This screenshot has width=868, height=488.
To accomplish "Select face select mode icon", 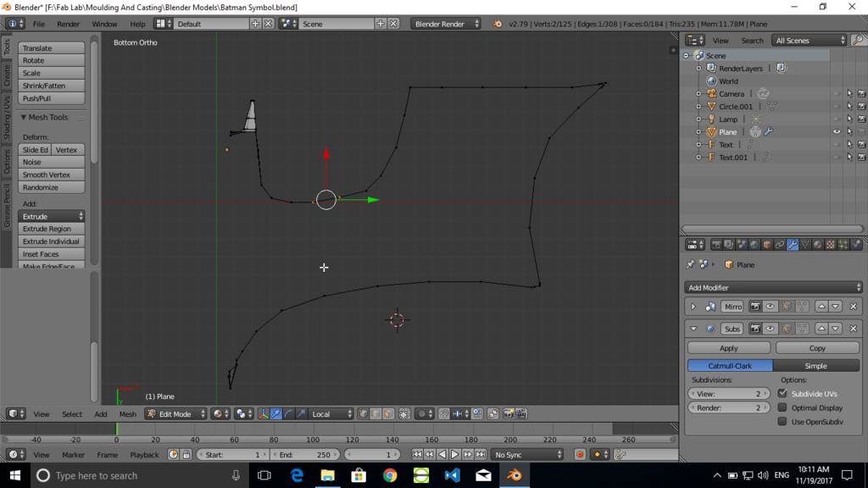I will [x=388, y=413].
